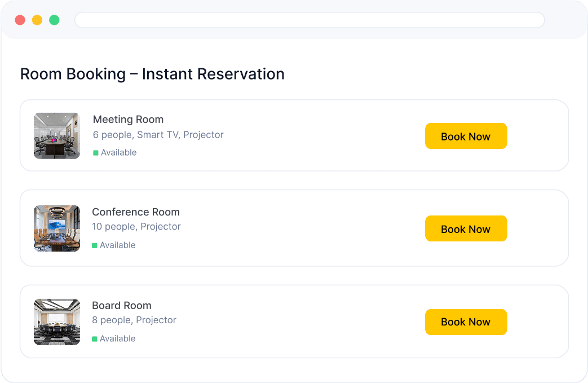588x383 pixels.
Task: Click the '6 people, Smart TV, Projector' description
Action: click(158, 135)
